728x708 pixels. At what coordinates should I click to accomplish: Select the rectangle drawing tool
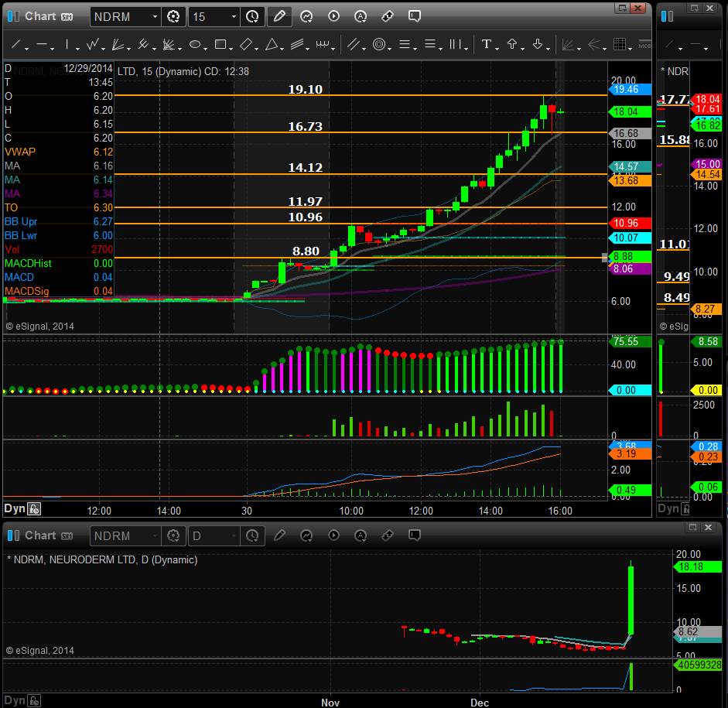(220, 44)
